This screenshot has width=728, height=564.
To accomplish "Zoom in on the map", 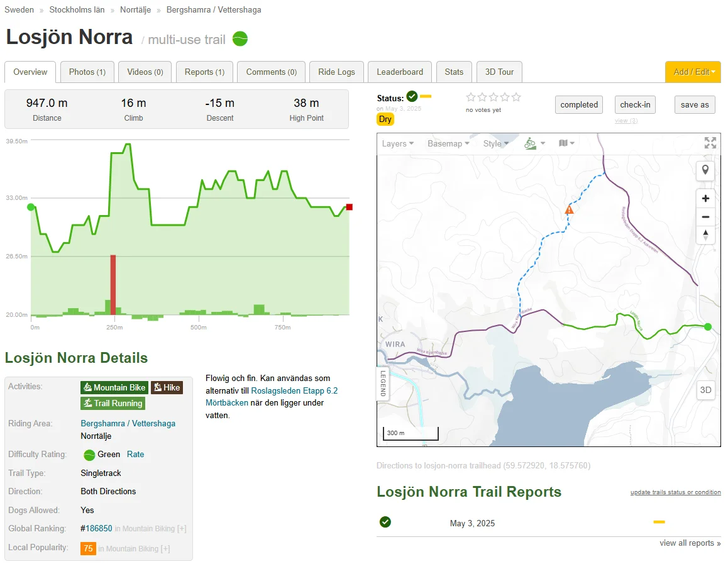I will [x=705, y=199].
